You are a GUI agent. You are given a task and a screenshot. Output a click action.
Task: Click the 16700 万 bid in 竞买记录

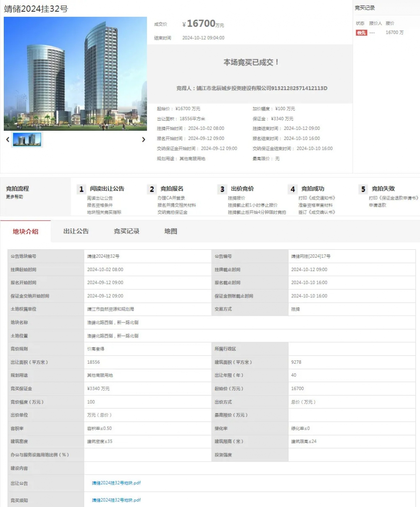395,32
